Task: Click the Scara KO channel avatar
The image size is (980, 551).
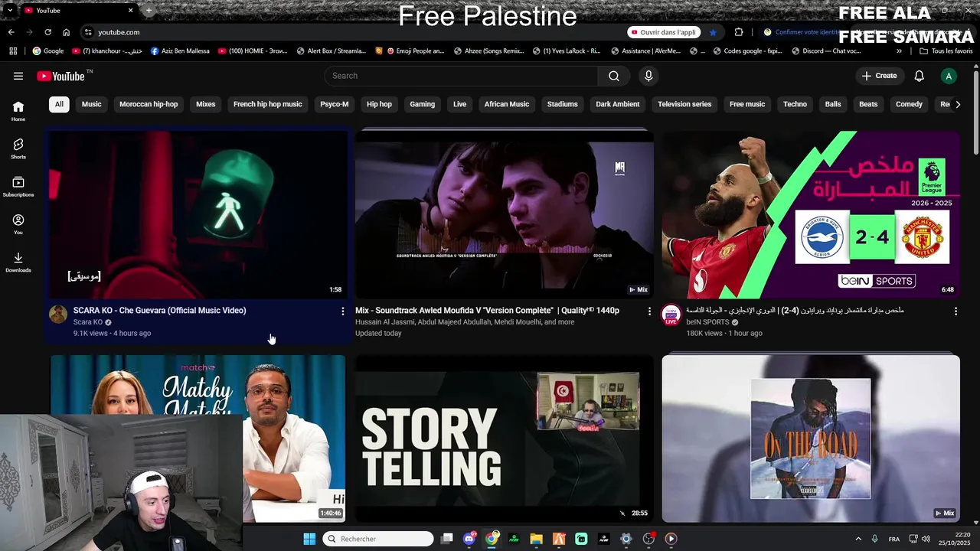Action: tap(58, 315)
